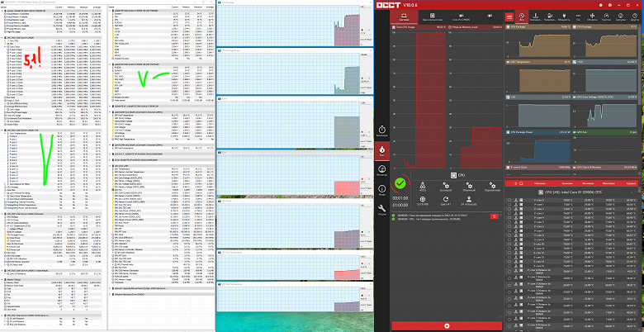Filter sensors by Частота frequency gauge icon
The image size is (644, 332).
click(606, 17)
